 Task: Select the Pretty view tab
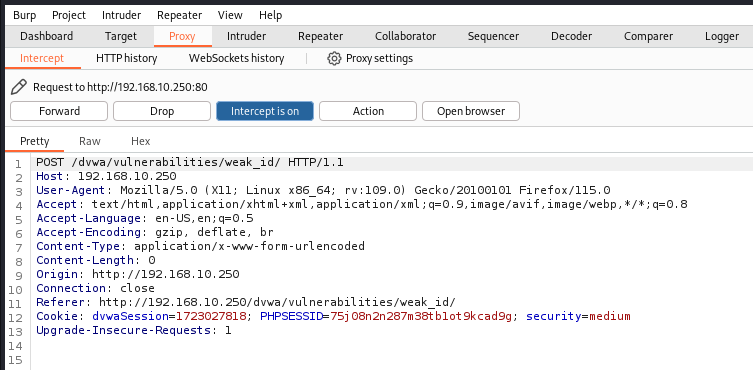tap(35, 141)
